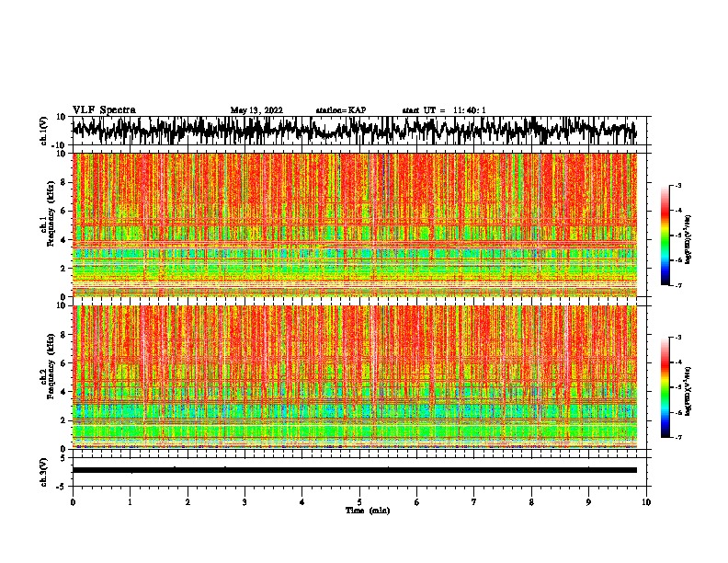Click the time axis tick label "1"
The image size is (728, 563).
[130, 502]
